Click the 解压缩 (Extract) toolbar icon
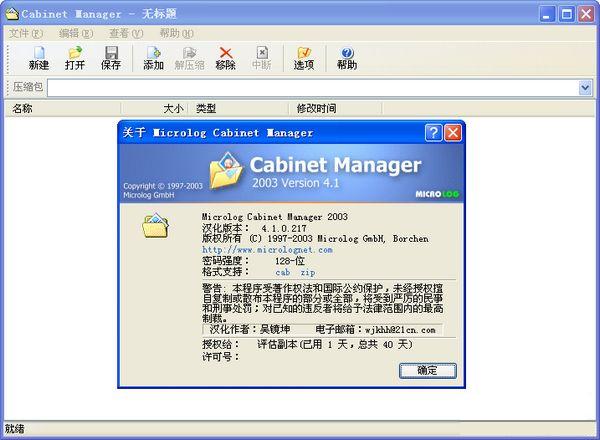 point(189,58)
